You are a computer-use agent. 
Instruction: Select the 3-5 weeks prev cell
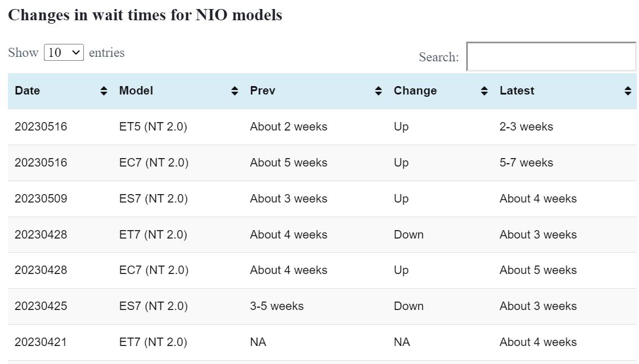276,307
